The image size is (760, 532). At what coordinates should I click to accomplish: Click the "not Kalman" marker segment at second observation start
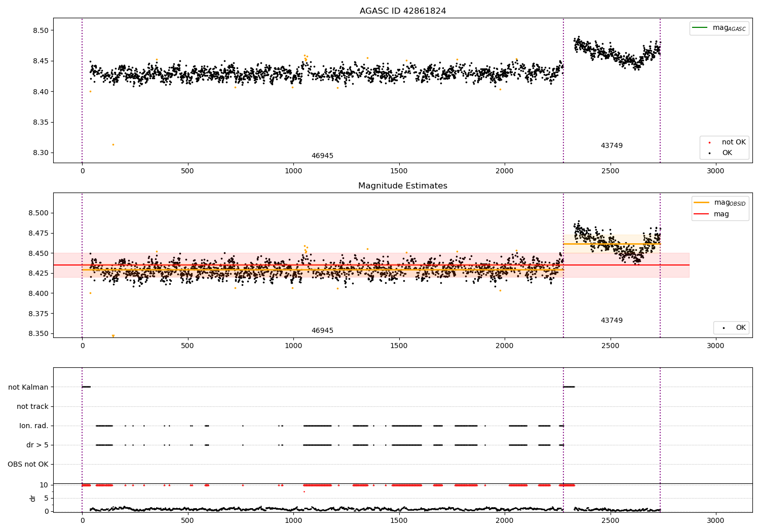coord(569,387)
